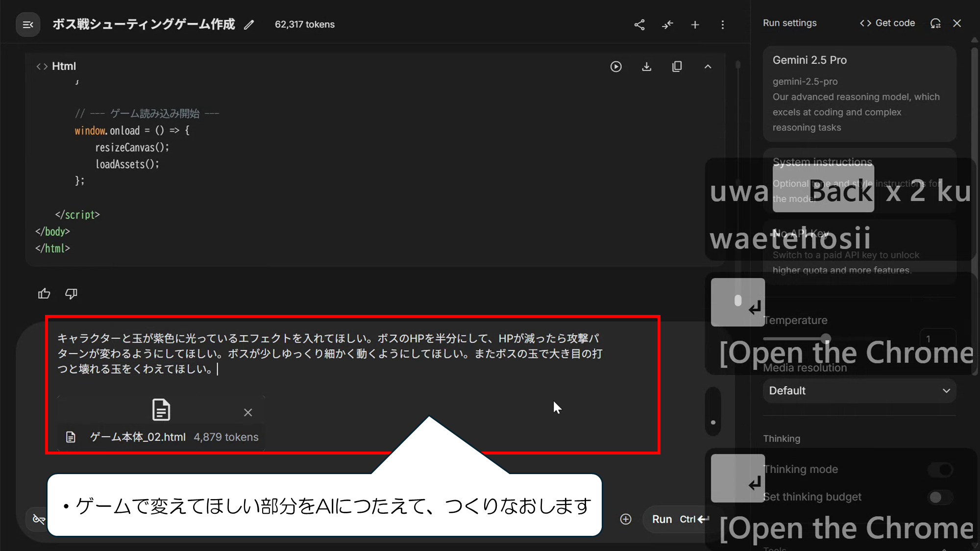Preview the Html code block
Image resolution: width=980 pixels, height=551 pixels.
click(616, 67)
